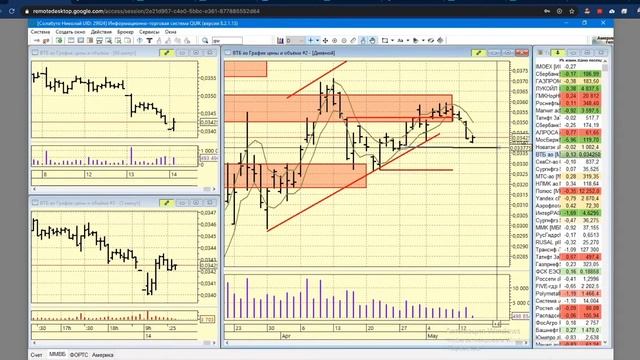Screen dimensions: 640x360
Task: Click the zoom in circle icon
Action: pyautogui.click(x=335, y=40)
